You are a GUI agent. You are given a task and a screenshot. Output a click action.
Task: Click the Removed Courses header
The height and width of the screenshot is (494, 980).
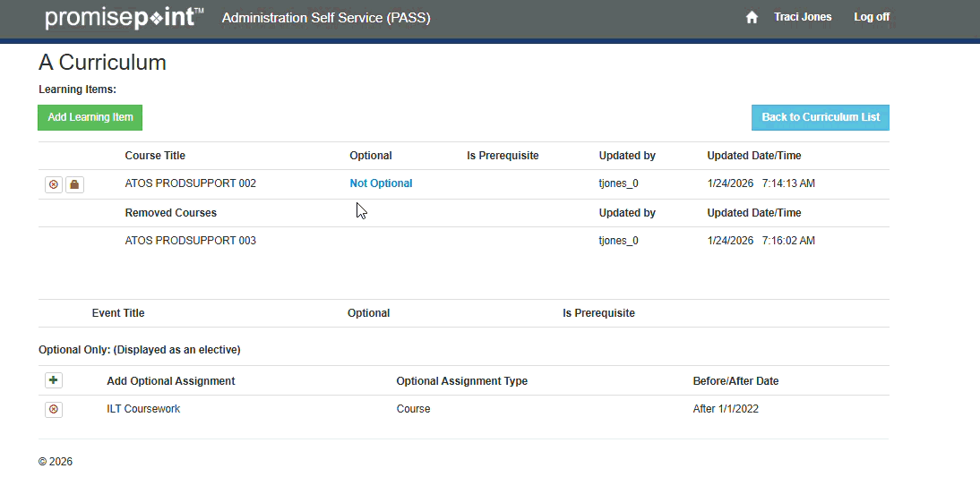170,213
